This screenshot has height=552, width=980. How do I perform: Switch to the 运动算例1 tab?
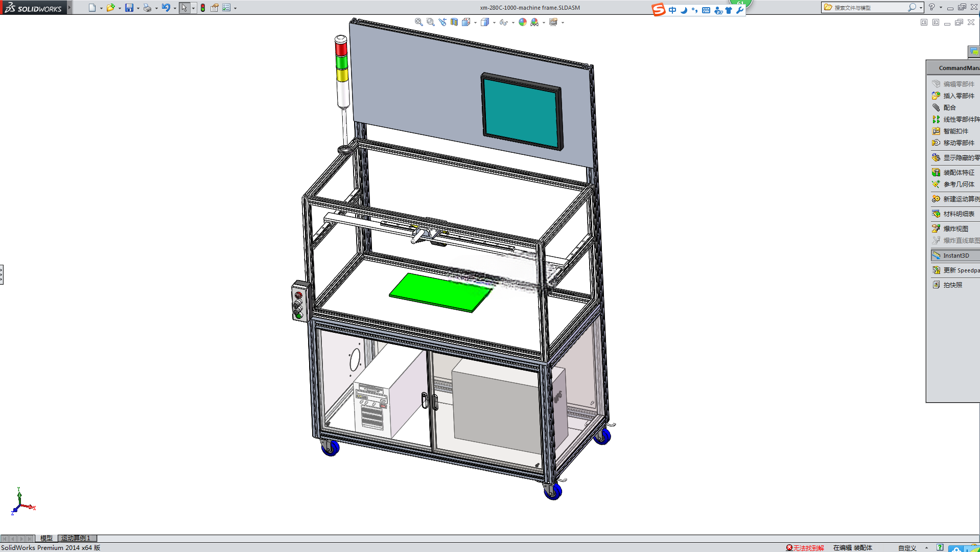click(76, 538)
